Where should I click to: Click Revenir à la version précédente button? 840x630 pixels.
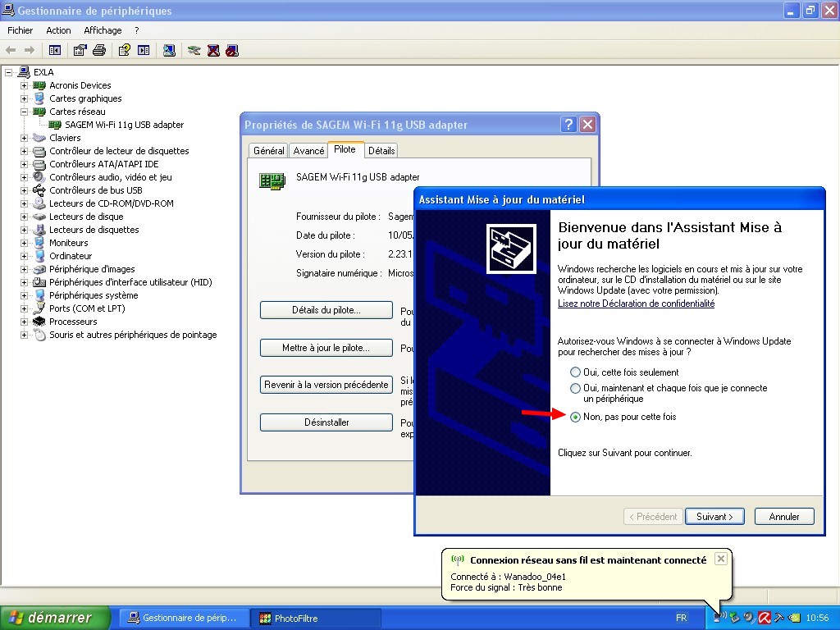coord(326,385)
